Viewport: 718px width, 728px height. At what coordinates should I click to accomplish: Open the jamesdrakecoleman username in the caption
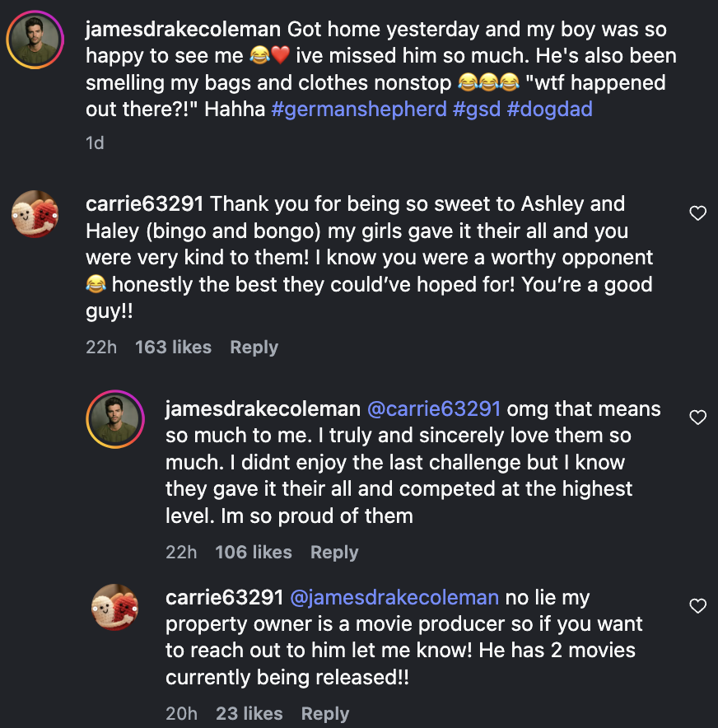184,30
